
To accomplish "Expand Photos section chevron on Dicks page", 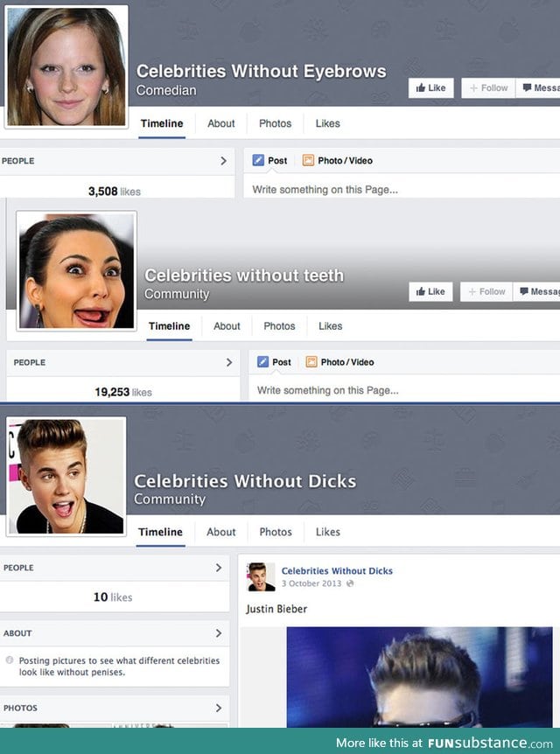I will click(219, 708).
